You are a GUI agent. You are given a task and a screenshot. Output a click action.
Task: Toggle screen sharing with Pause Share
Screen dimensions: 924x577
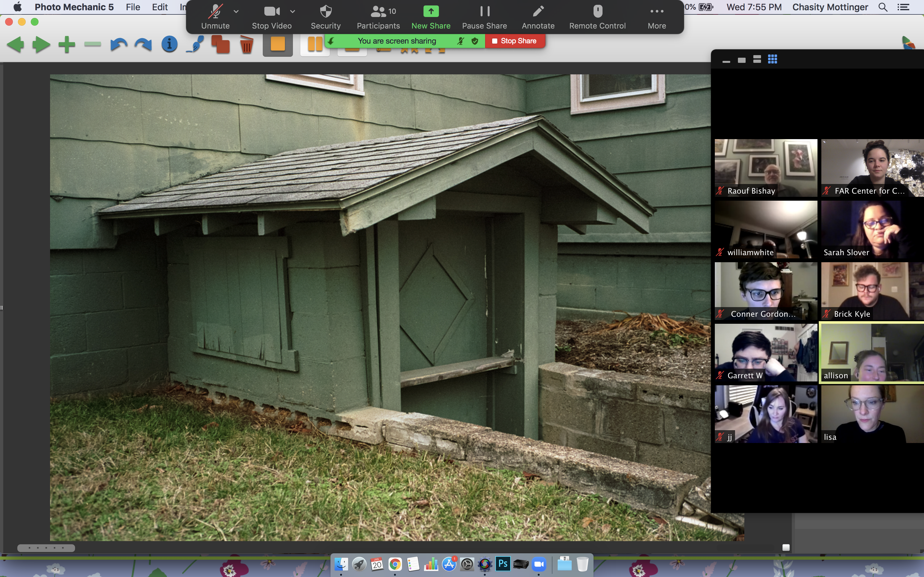pos(484,17)
